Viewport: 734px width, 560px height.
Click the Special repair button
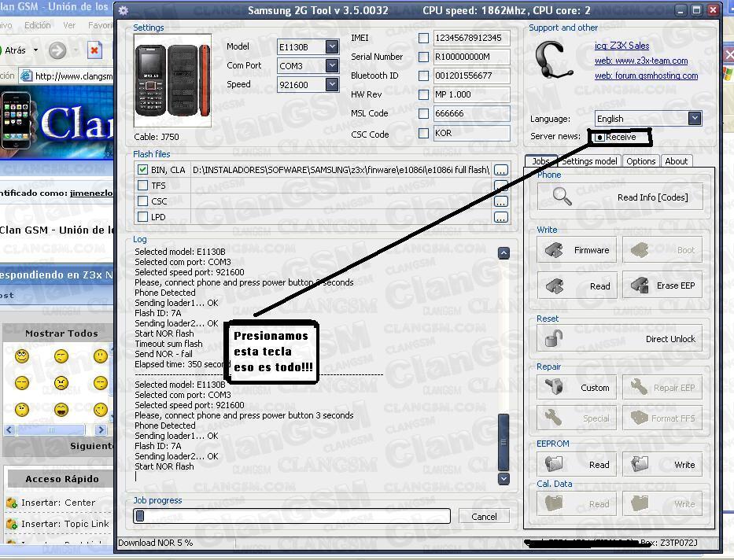(577, 418)
